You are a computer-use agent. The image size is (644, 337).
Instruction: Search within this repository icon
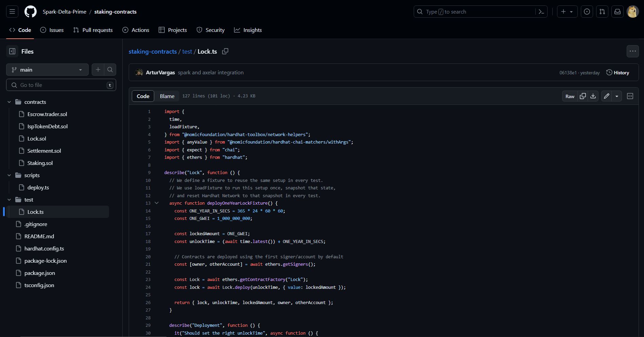click(x=110, y=70)
